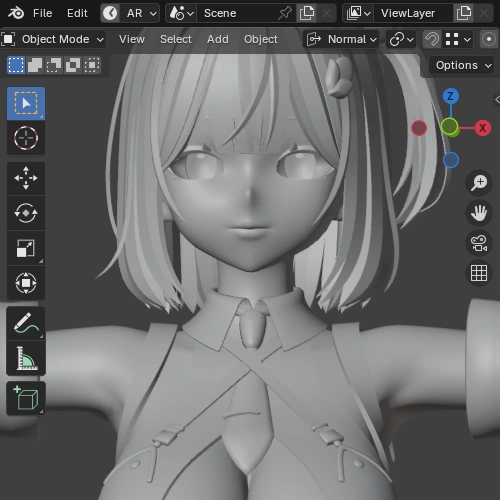Click the ViewLayer name field
500x500 pixels.
pos(413,13)
